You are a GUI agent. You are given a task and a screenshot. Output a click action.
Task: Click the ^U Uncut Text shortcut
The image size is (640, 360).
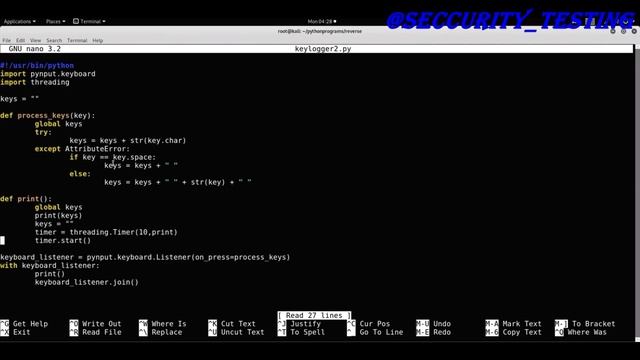pos(236,332)
